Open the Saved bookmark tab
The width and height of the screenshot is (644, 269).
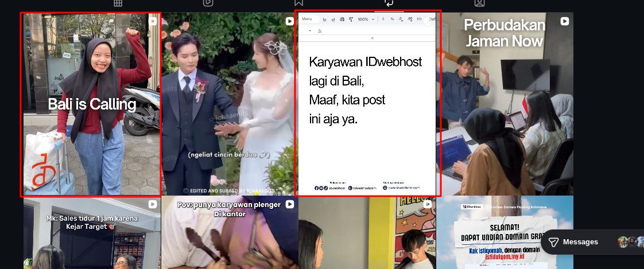[x=298, y=3]
